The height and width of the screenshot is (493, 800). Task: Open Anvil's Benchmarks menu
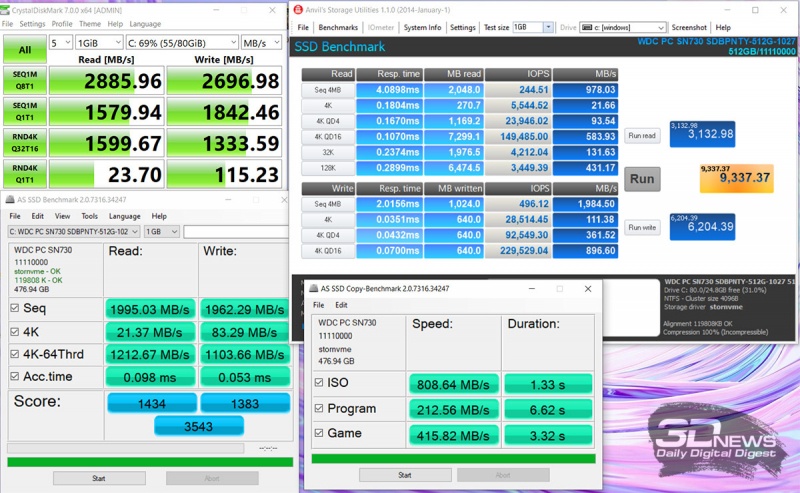[338, 28]
